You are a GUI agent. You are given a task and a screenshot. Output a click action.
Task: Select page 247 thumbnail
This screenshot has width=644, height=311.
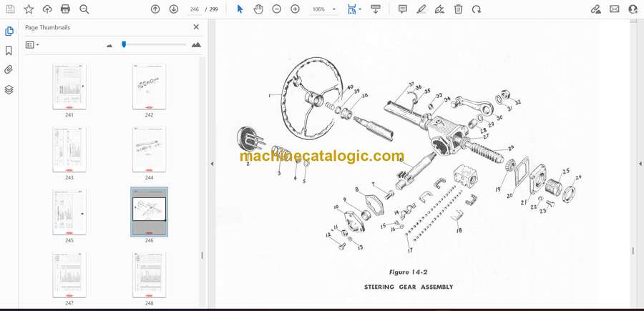(x=69, y=275)
